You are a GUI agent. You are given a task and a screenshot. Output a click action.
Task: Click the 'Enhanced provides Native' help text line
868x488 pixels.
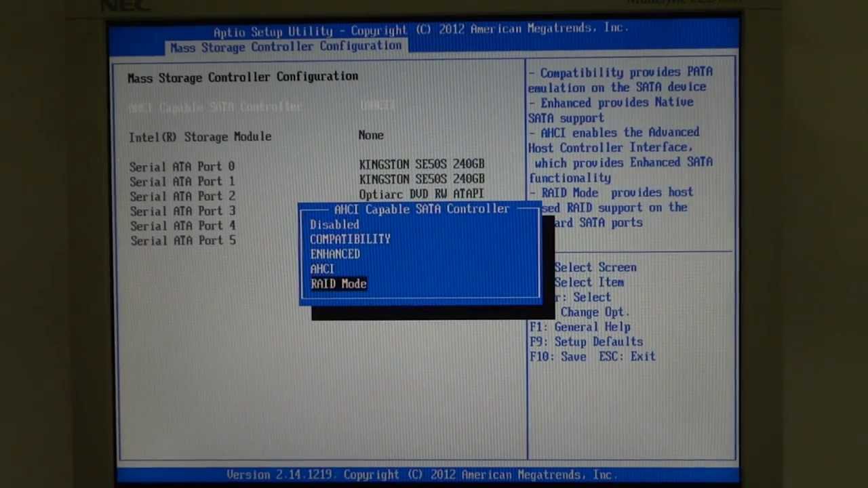tap(610, 103)
